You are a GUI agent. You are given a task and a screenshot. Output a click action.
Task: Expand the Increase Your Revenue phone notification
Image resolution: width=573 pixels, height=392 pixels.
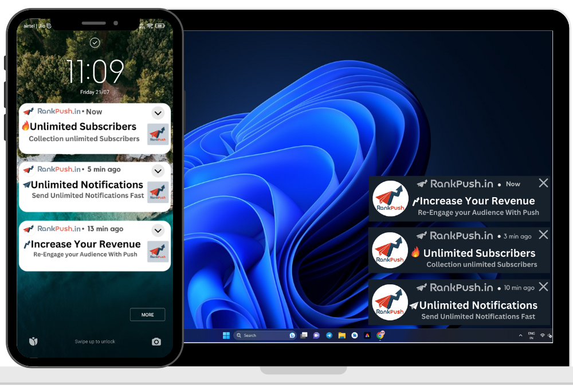158,230
